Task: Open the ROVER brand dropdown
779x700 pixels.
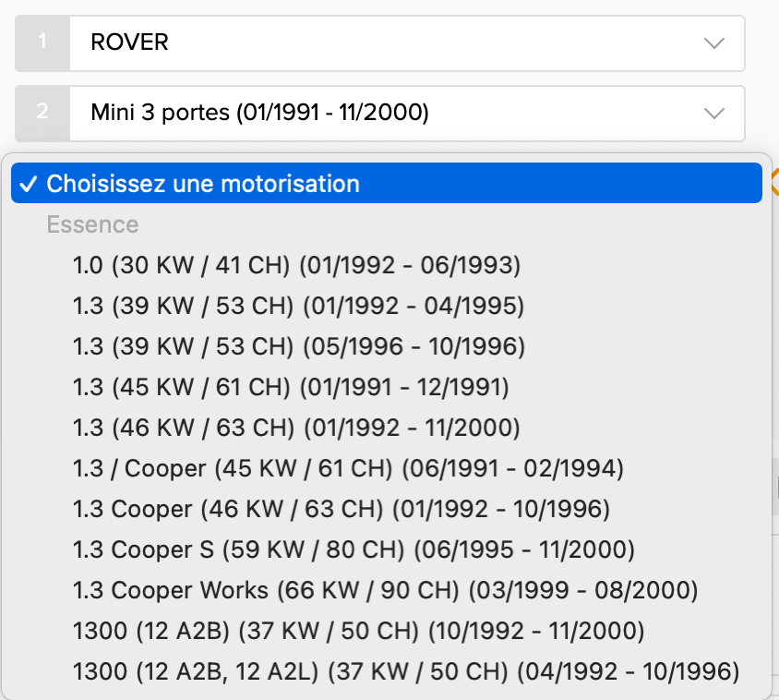Action: [x=380, y=43]
